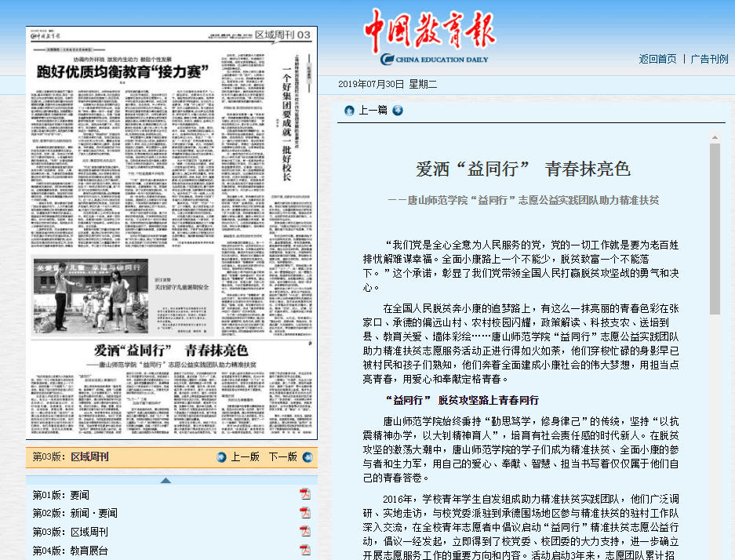This screenshot has height=560, width=735.
Task: Select 第04版：教育展台 in page list
Action: (x=70, y=551)
